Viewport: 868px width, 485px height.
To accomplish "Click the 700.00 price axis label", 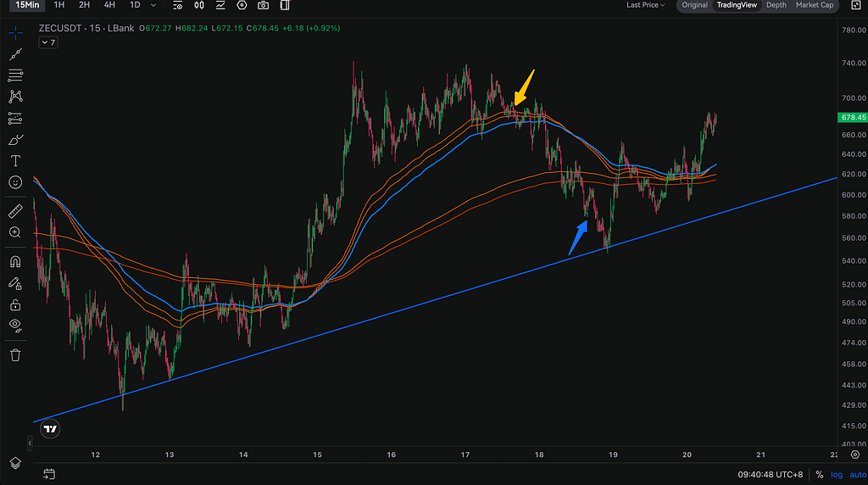I will 854,98.
